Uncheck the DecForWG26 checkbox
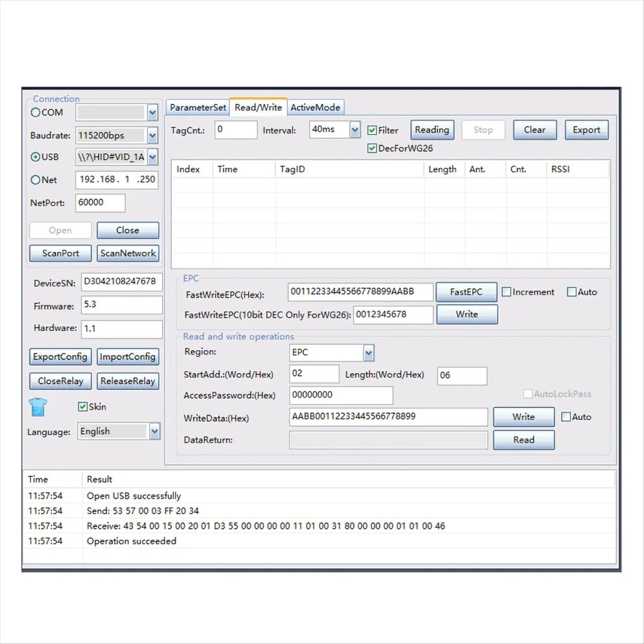Screen dimensions: 644x644 [372, 148]
